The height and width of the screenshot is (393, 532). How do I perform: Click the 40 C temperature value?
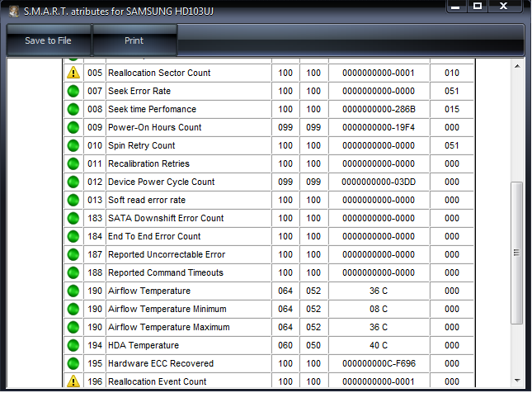(379, 345)
